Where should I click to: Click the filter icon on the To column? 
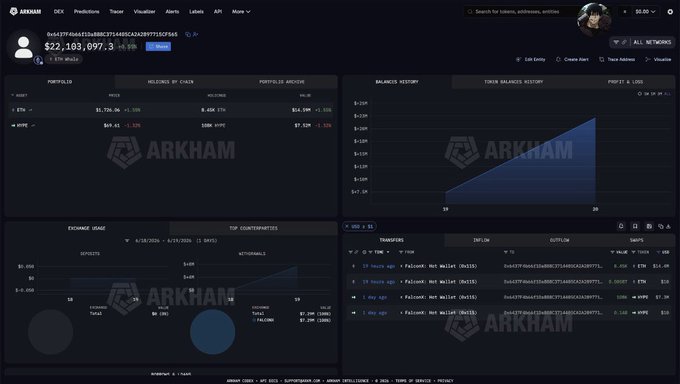(x=506, y=252)
